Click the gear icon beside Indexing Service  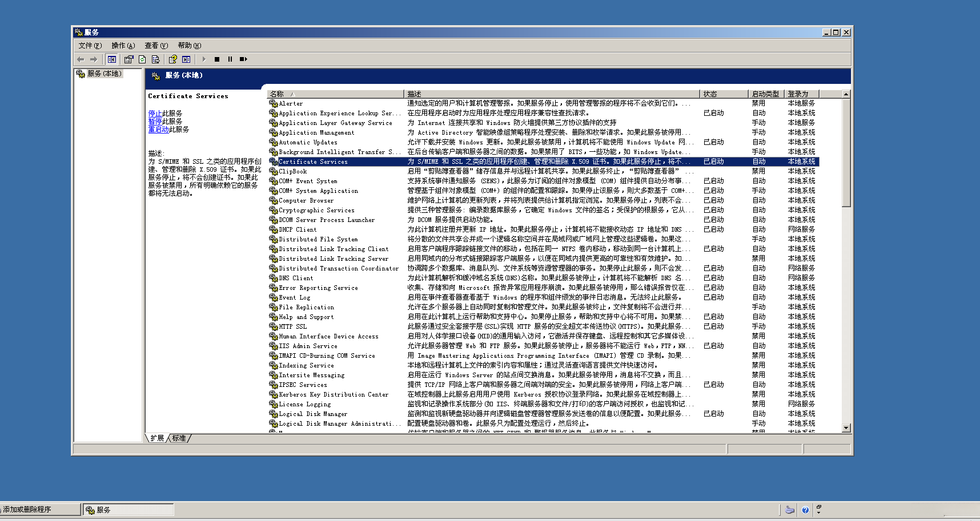274,365
